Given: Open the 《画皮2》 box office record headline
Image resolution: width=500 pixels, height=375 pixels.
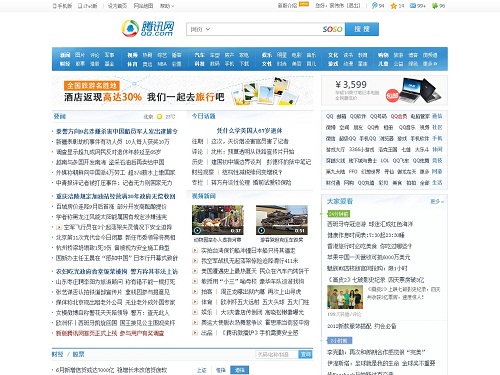Looking at the screenshot, I should coord(375,279).
